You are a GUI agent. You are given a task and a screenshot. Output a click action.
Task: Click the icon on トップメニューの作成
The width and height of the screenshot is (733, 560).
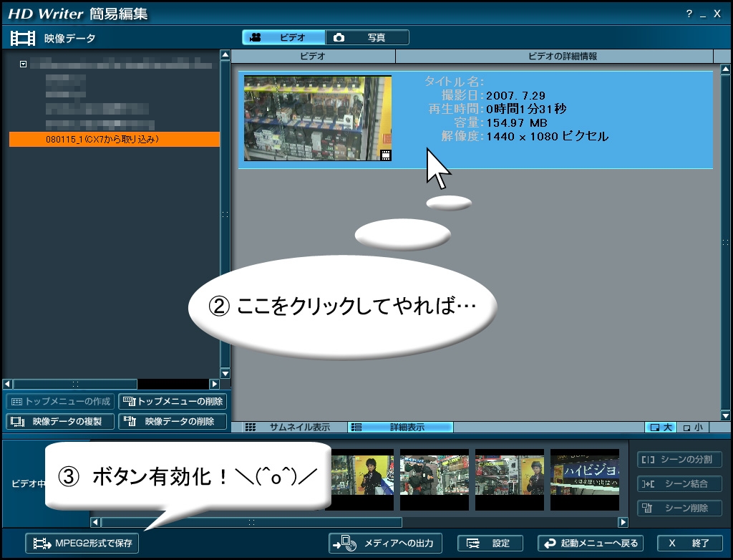(x=17, y=402)
